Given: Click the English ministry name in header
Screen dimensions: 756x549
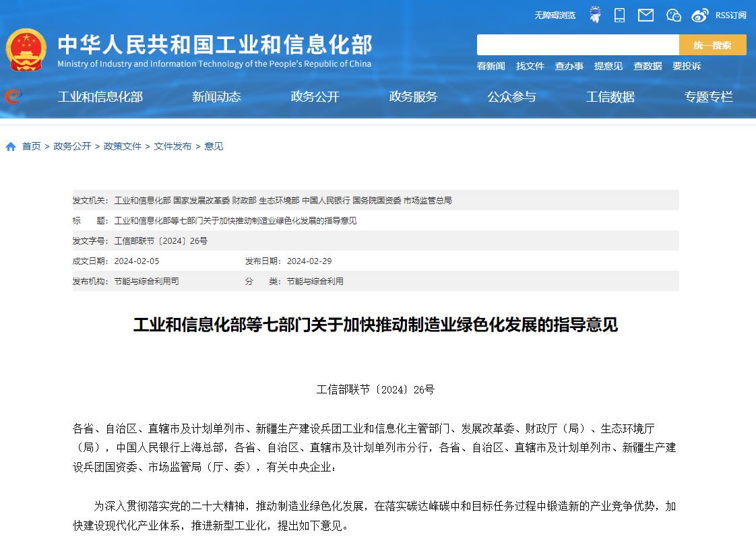Looking at the screenshot, I should click(214, 63).
